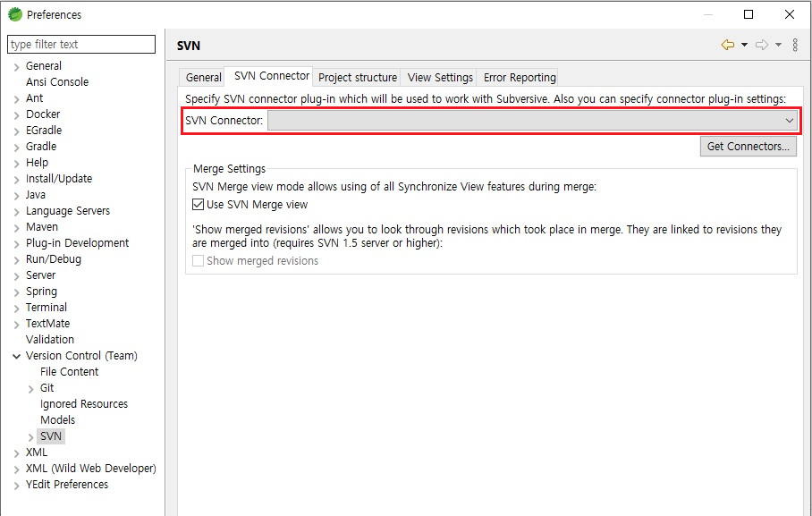Select Gradle preference category
This screenshot has height=516, width=812.
(41, 146)
